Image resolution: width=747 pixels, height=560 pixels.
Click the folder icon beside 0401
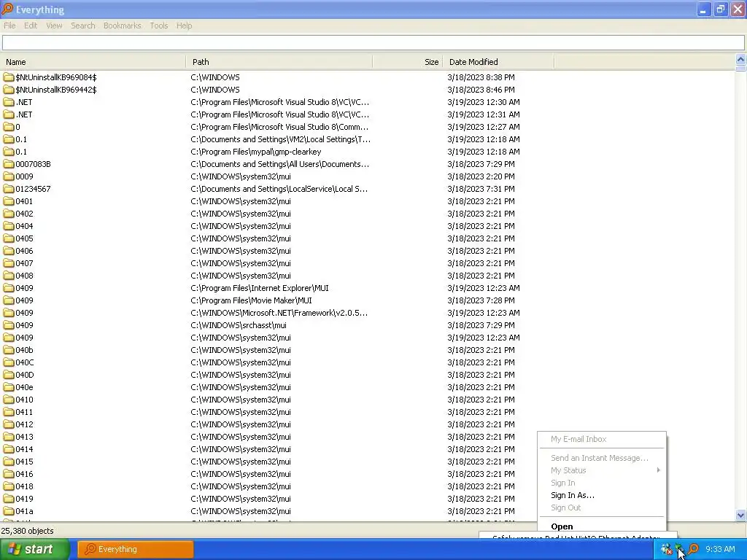[9, 201]
